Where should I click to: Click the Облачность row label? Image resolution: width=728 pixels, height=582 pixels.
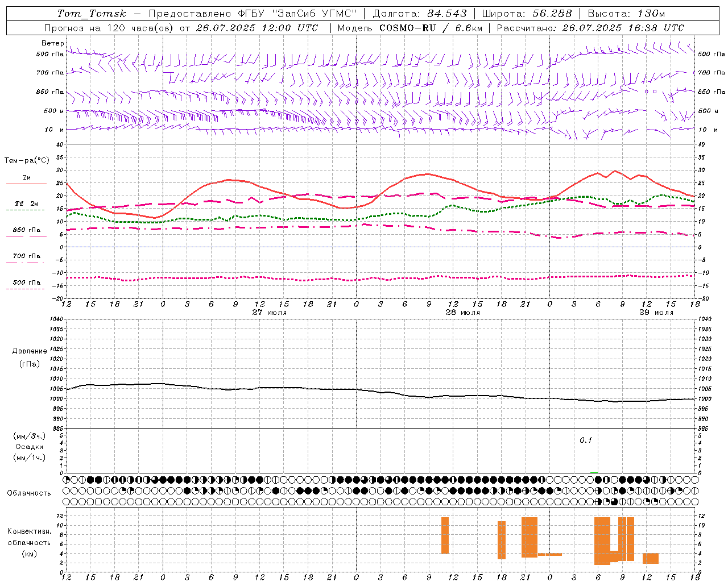coord(29,493)
